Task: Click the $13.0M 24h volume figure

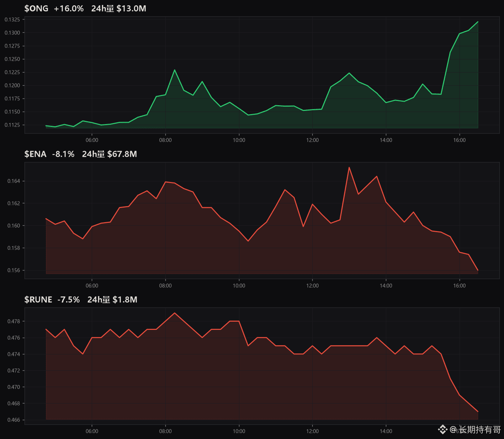Action: coord(131,9)
